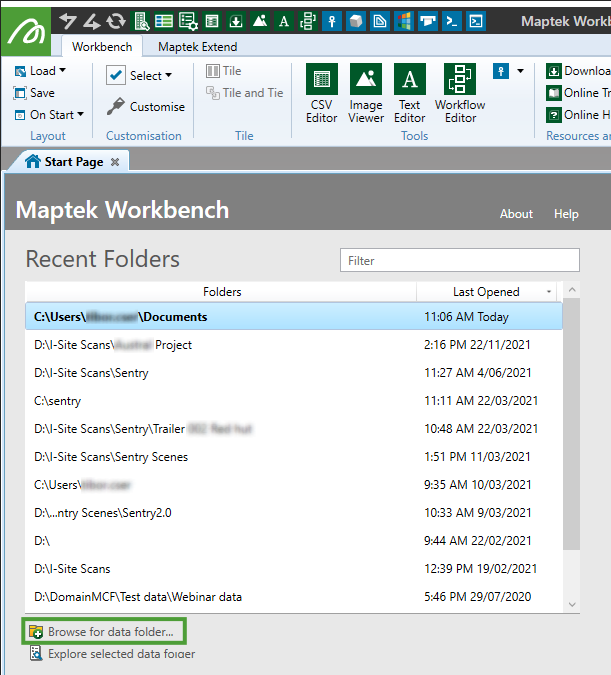Image resolution: width=611 pixels, height=675 pixels.
Task: Click the Tile button
Action: (223, 71)
